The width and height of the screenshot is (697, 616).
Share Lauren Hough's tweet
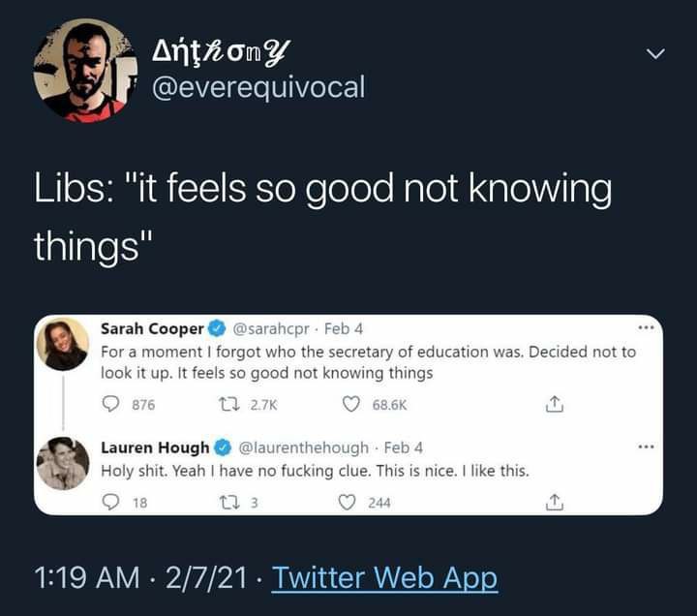[555, 502]
